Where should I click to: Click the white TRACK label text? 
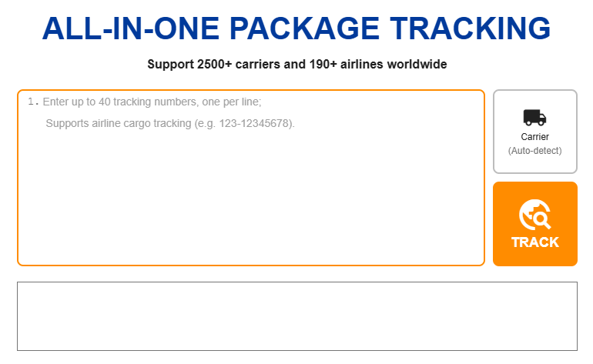[534, 242]
